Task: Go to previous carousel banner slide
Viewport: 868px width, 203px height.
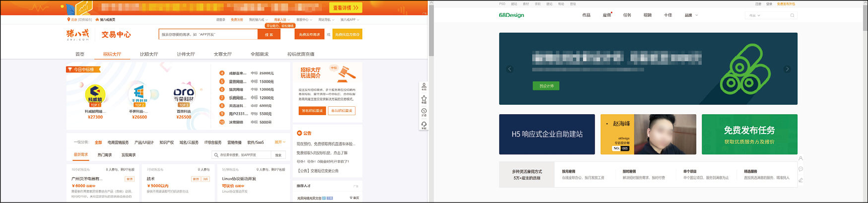Action: 510,69
